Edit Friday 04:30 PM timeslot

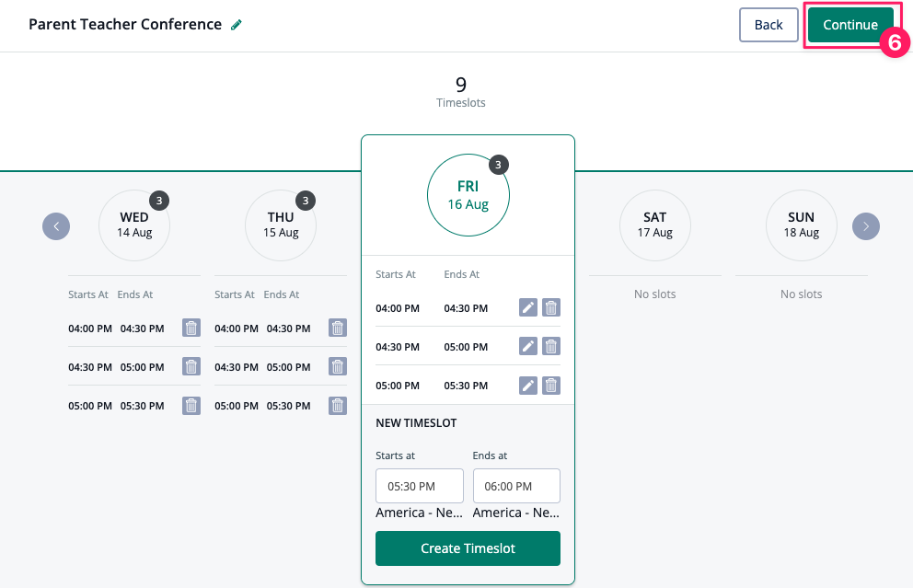click(528, 347)
